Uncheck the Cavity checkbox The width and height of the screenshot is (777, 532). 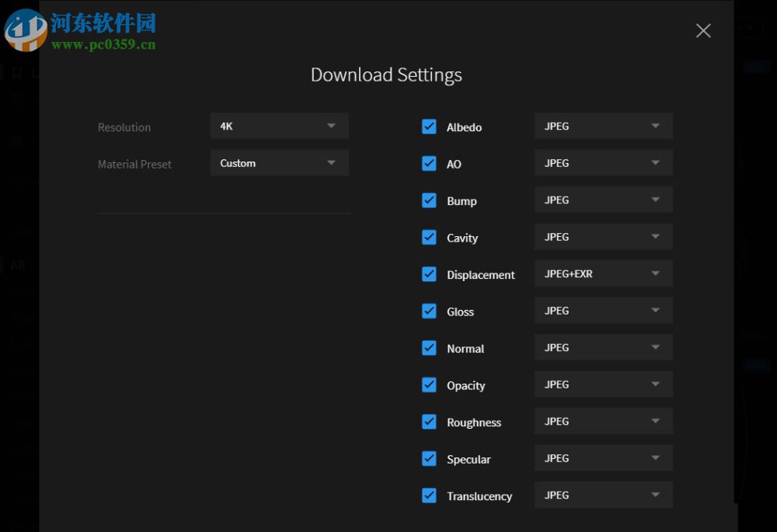429,238
